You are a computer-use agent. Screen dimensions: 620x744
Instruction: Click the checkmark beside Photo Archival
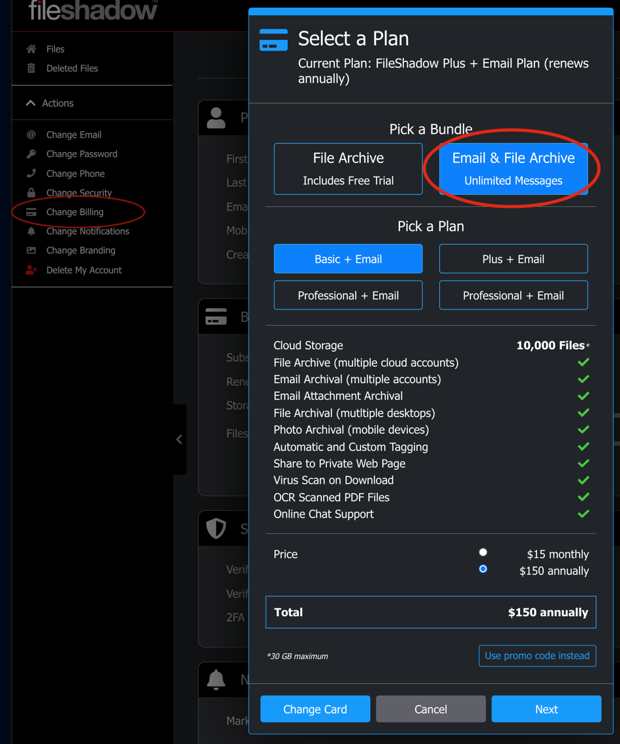tap(583, 429)
